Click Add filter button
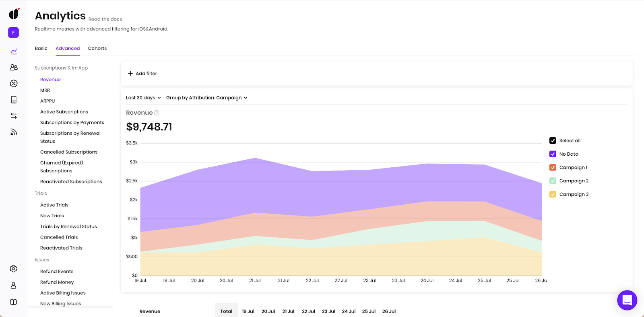 (x=142, y=74)
